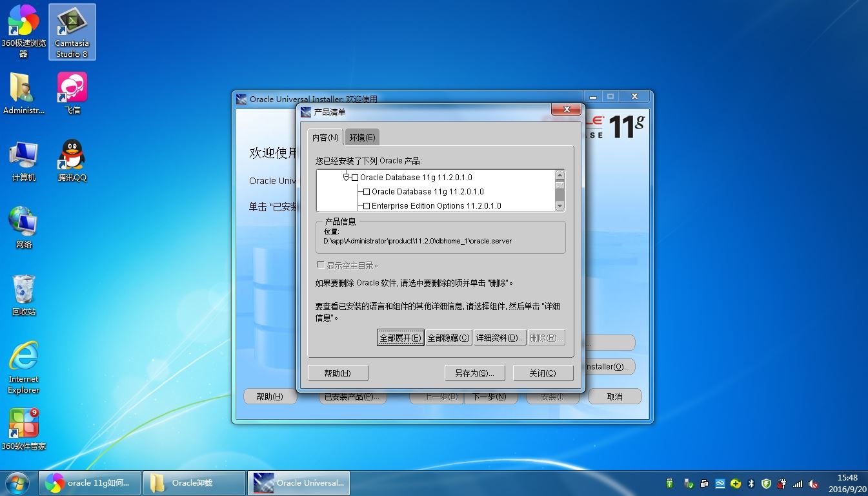Click 全部隐藏(C) to collapse all
This screenshot has width=868, height=496.
(x=449, y=338)
